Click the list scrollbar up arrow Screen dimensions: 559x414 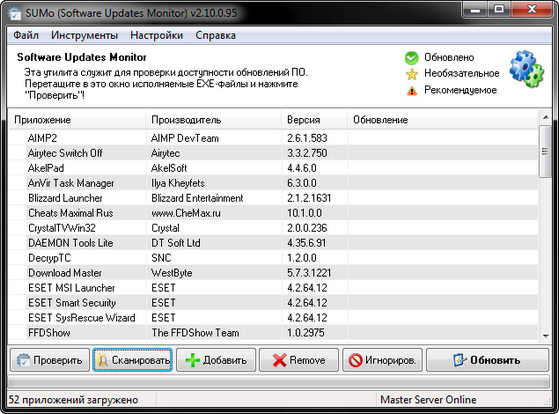coord(545,117)
